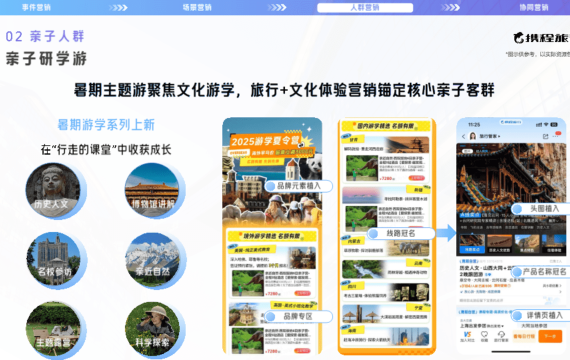Click the 品牌元素植入 callout label
This screenshot has width=570, height=360.
tap(298, 186)
